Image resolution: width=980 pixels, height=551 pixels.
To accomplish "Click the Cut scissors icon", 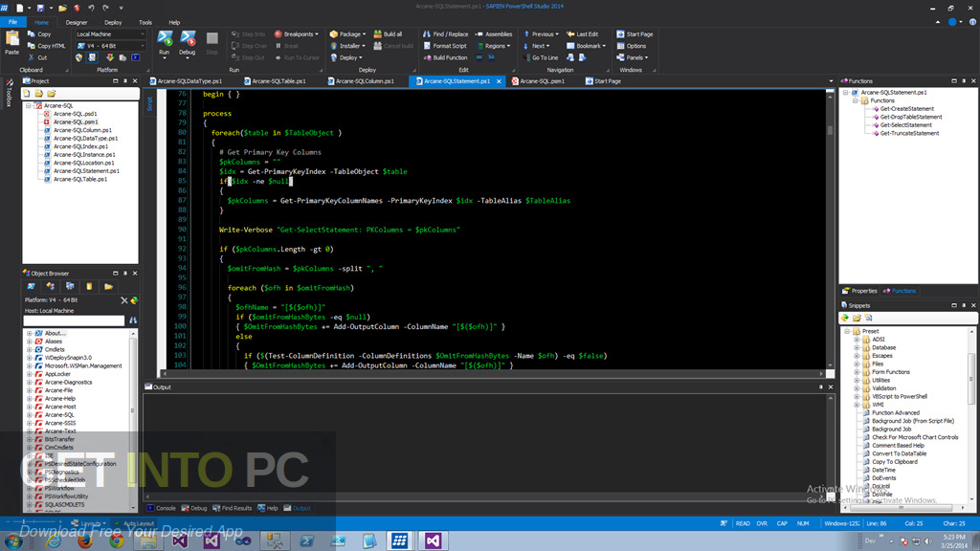I will pos(32,57).
